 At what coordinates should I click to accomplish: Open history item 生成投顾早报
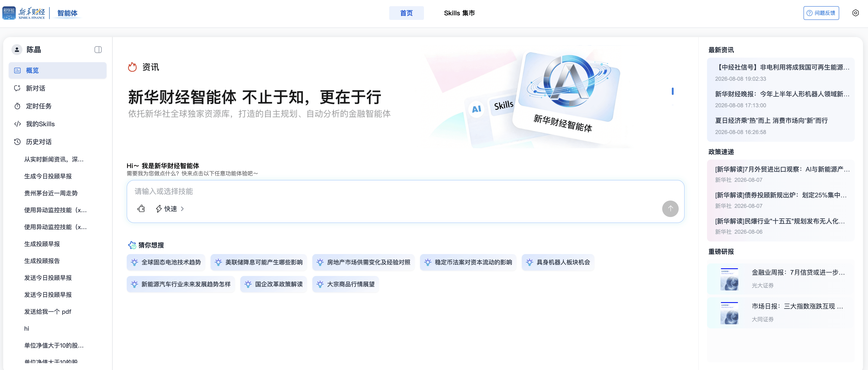(42, 244)
